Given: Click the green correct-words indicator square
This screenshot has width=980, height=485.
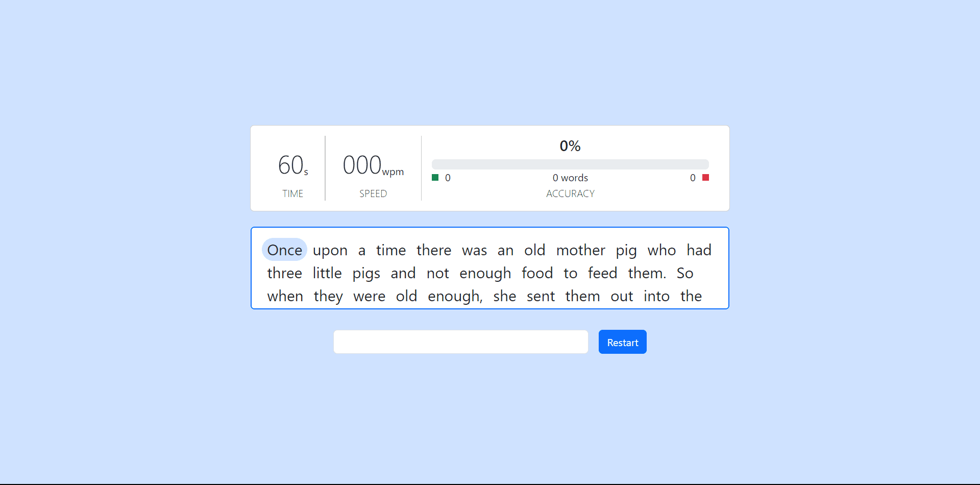Looking at the screenshot, I should [435, 178].
